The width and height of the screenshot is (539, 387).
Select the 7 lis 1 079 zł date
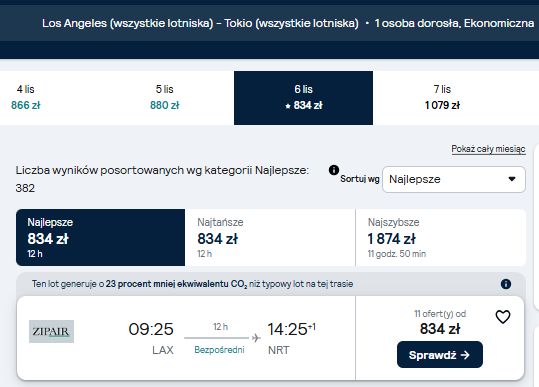click(442, 98)
